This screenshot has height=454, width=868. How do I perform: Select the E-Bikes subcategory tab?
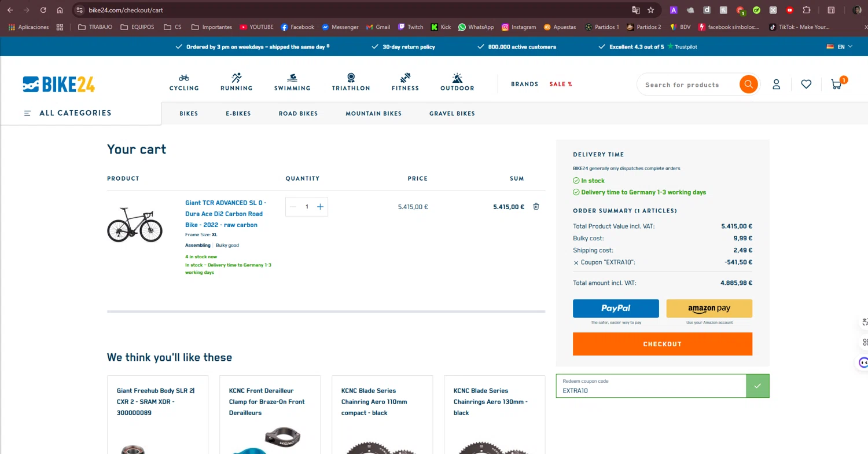pyautogui.click(x=238, y=113)
